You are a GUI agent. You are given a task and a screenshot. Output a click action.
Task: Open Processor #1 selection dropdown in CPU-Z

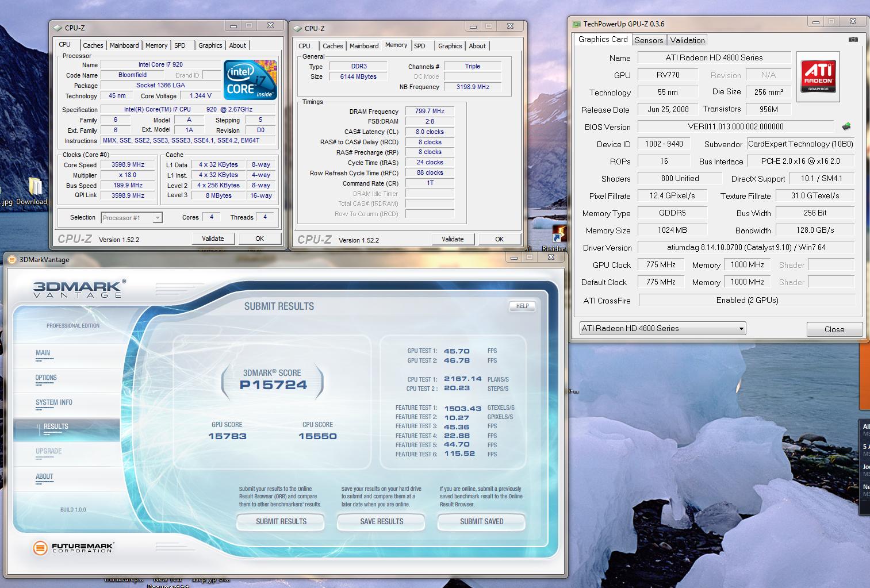pos(132,217)
